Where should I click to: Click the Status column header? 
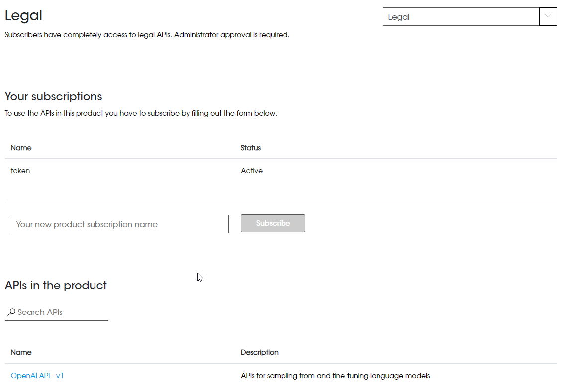click(251, 148)
